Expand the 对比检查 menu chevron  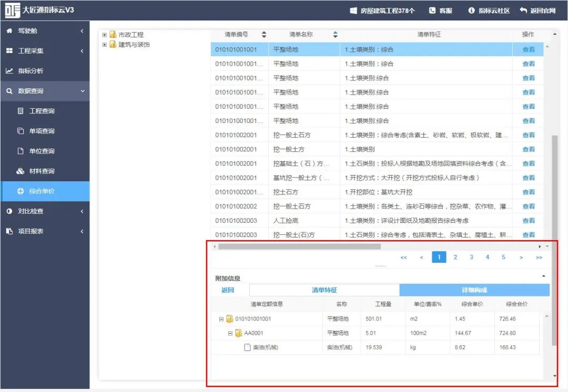(x=82, y=211)
